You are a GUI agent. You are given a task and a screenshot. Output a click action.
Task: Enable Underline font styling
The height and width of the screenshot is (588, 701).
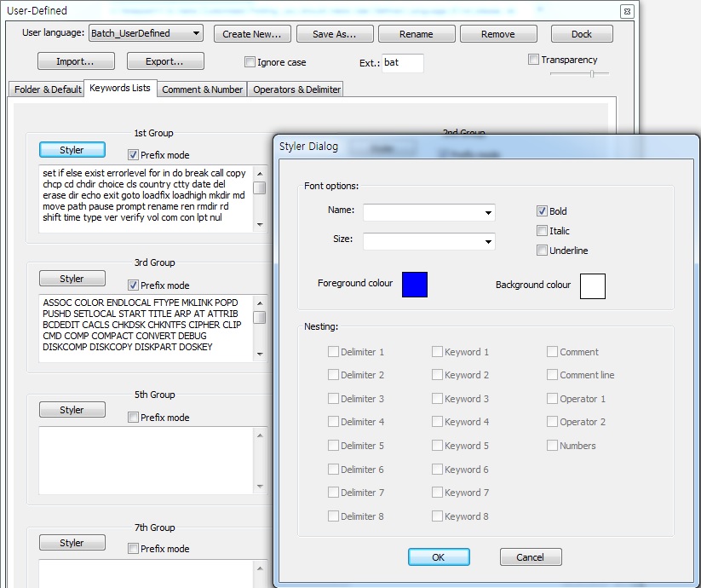(543, 250)
